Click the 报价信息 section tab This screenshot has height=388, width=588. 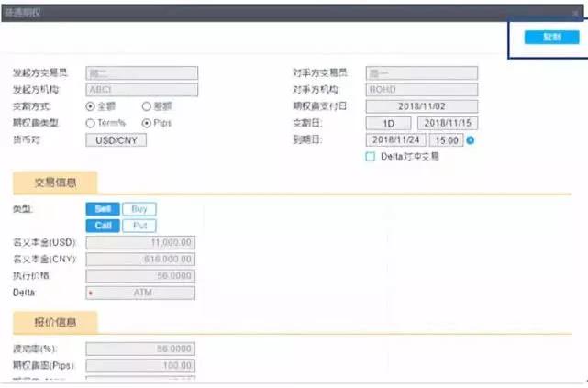point(54,322)
